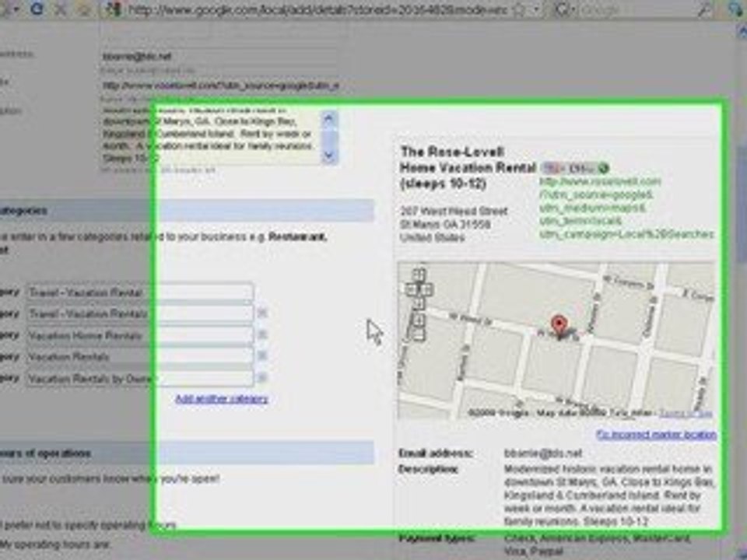The image size is (747, 560).
Task: Click the red location marker on map
Action: click(x=559, y=327)
